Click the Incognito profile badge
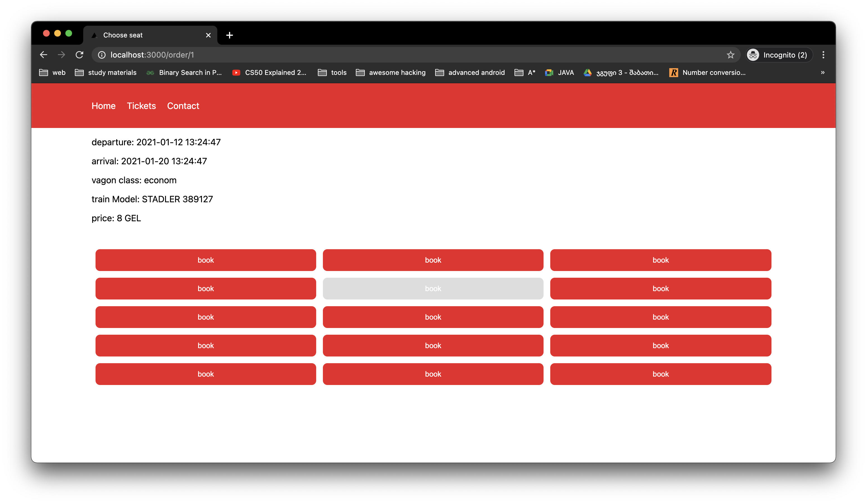Screen dimensions: 867x504 pos(778,55)
